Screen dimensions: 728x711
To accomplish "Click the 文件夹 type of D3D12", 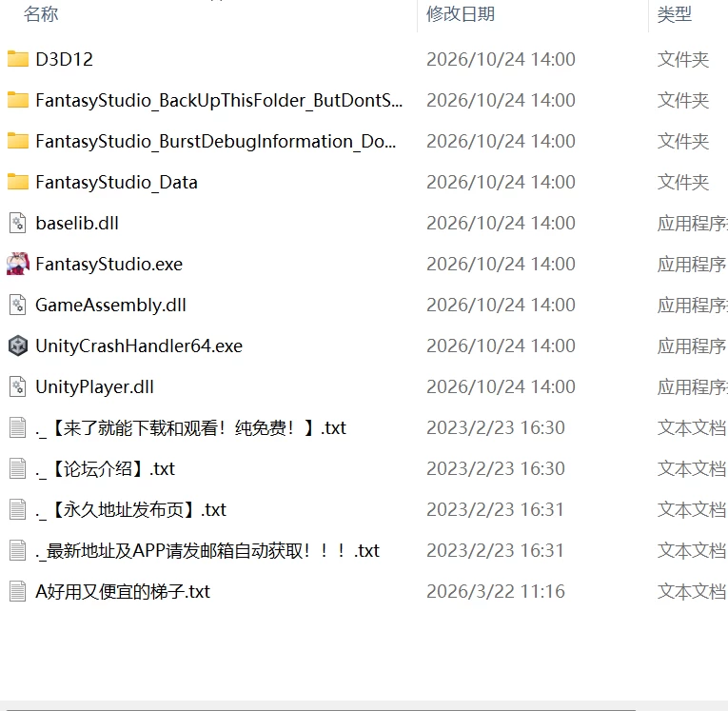I will click(x=683, y=59).
